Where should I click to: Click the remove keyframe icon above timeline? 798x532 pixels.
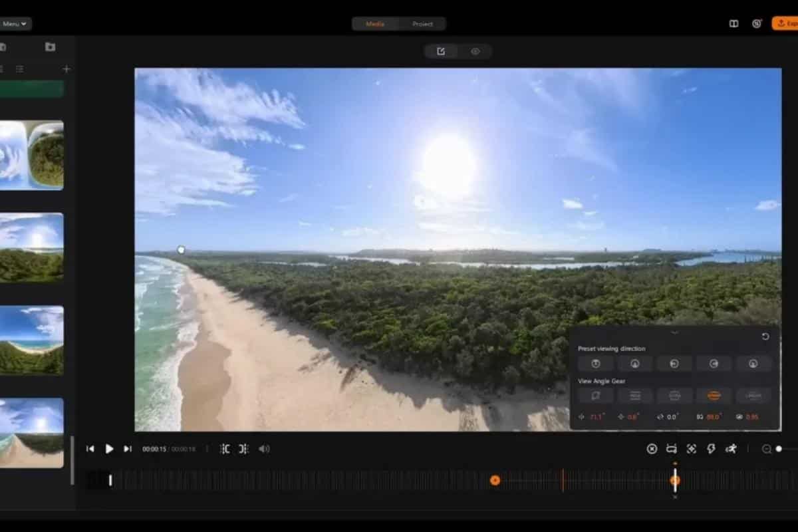(x=652, y=449)
